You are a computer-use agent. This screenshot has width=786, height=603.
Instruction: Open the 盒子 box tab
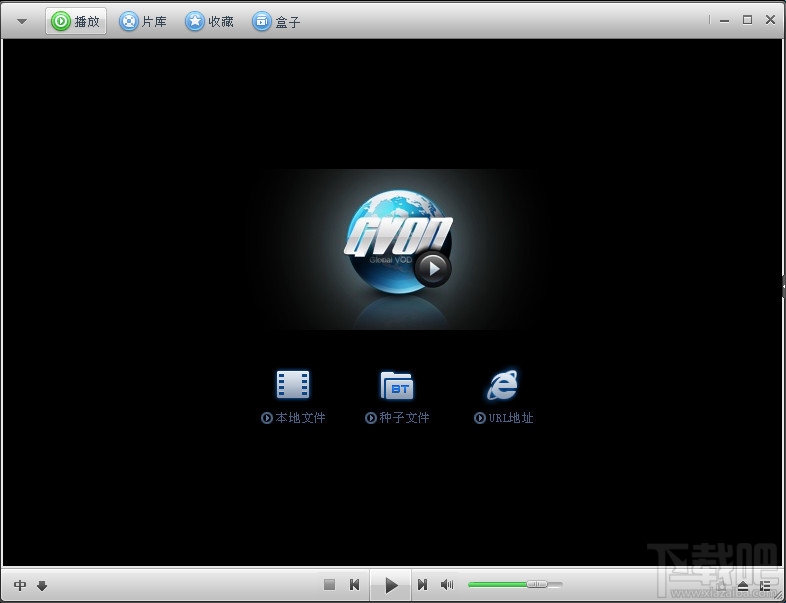coord(276,21)
